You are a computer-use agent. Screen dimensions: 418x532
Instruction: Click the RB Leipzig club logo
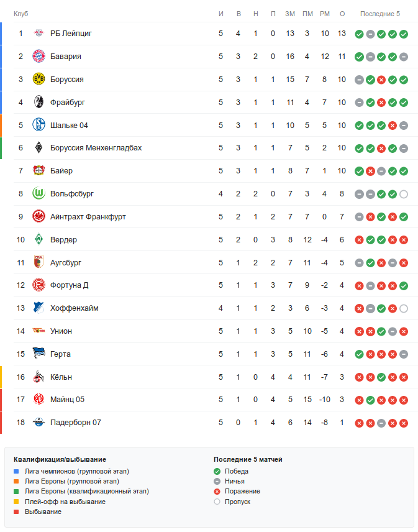[39, 34]
